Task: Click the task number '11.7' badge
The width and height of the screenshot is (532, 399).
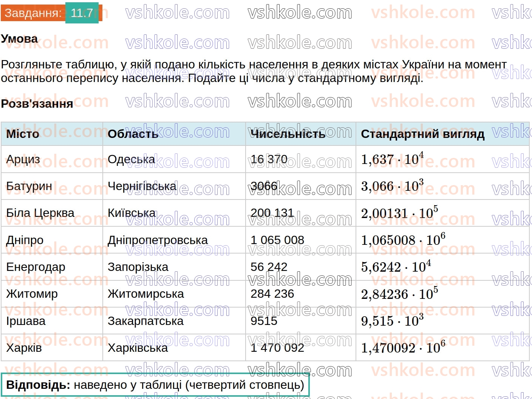Action: click(x=82, y=13)
